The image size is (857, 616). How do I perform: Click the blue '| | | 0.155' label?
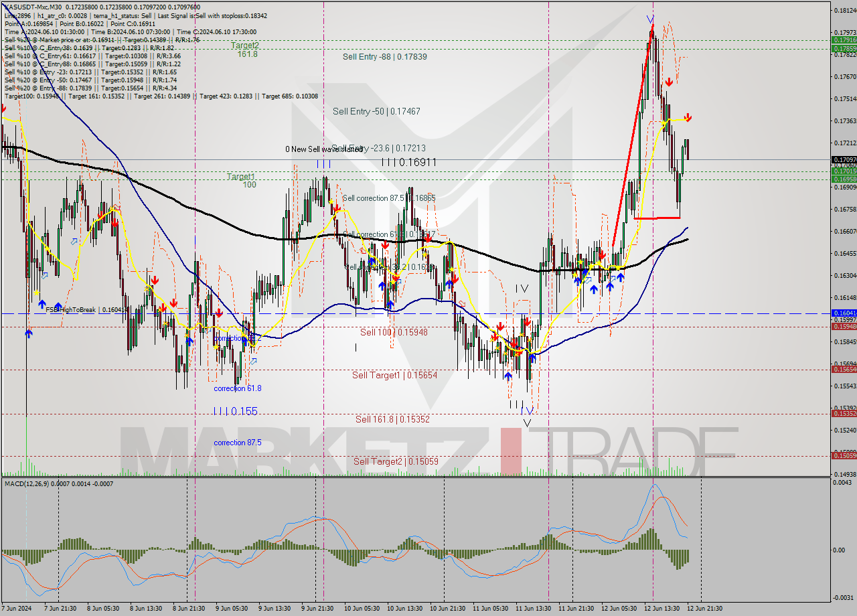click(235, 411)
